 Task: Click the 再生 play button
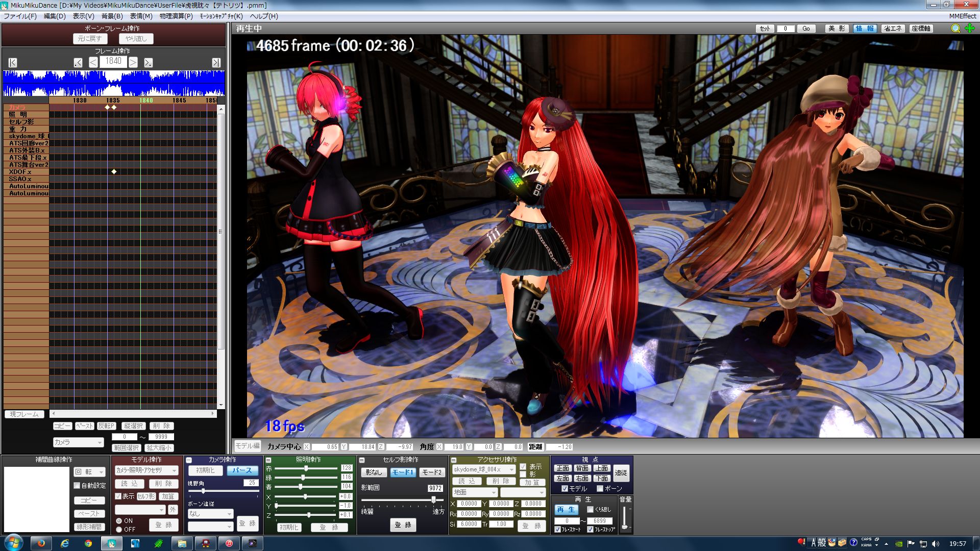[566, 510]
